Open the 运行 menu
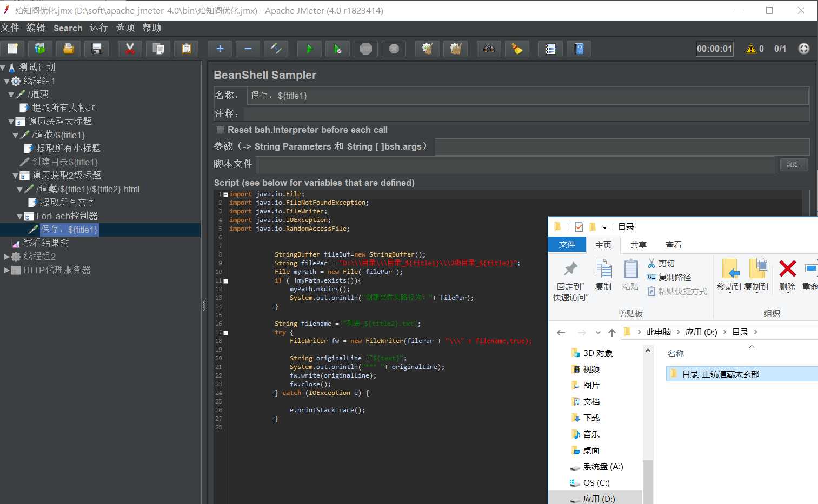Image resolution: width=818 pixels, height=504 pixels. (x=99, y=28)
